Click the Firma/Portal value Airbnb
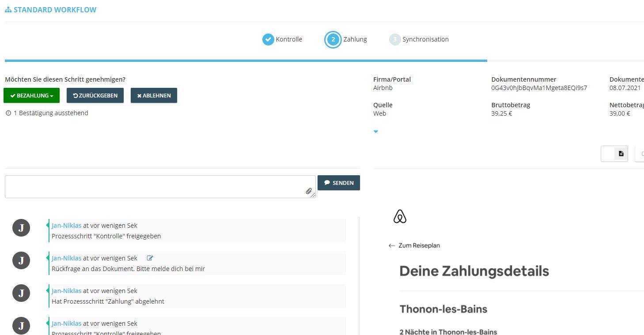644x335 pixels. tap(383, 88)
